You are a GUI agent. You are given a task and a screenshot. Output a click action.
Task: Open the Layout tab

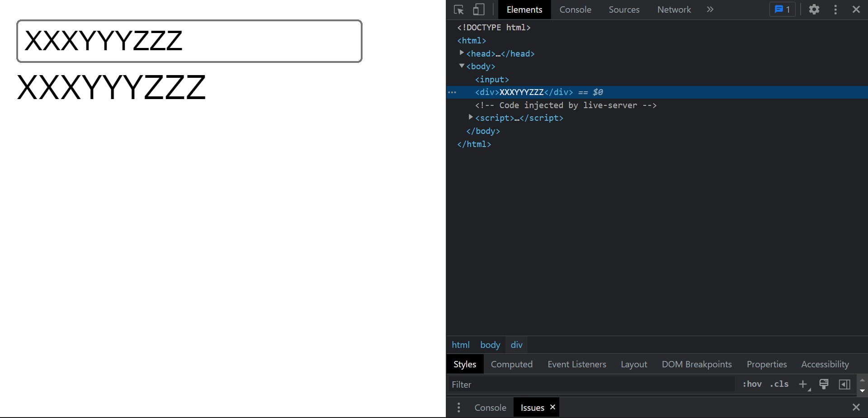pos(634,364)
